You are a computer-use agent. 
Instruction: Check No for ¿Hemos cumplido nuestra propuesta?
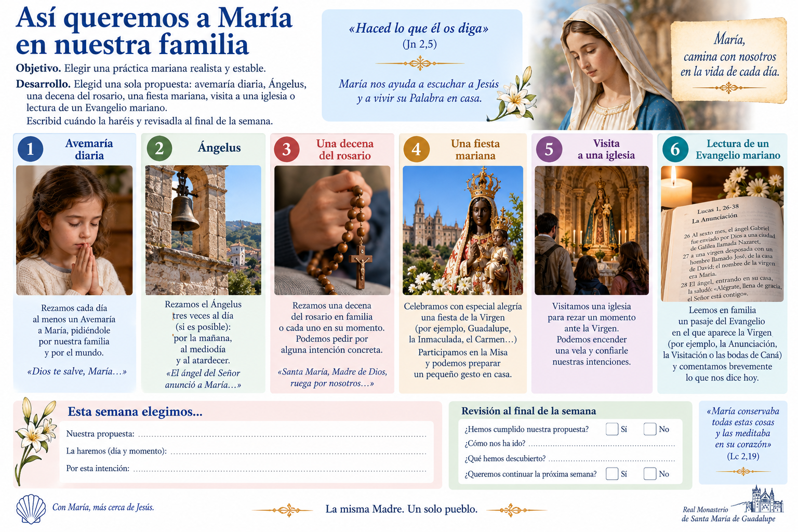click(x=650, y=429)
